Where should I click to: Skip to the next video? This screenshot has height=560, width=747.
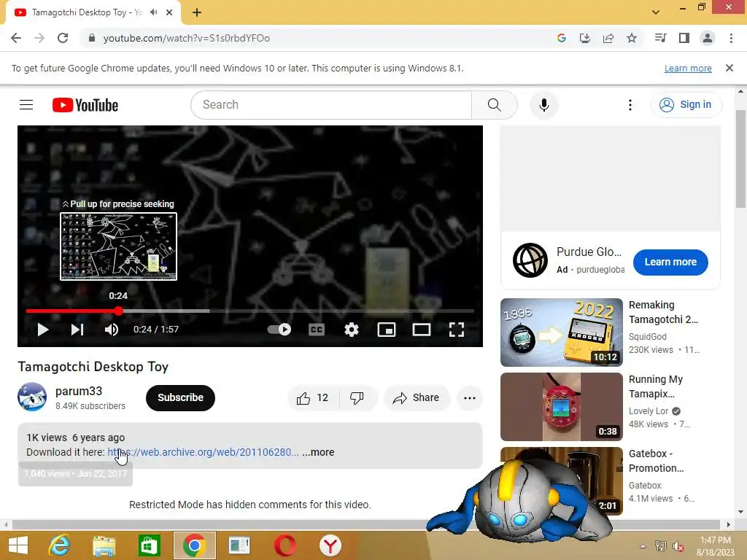point(77,330)
